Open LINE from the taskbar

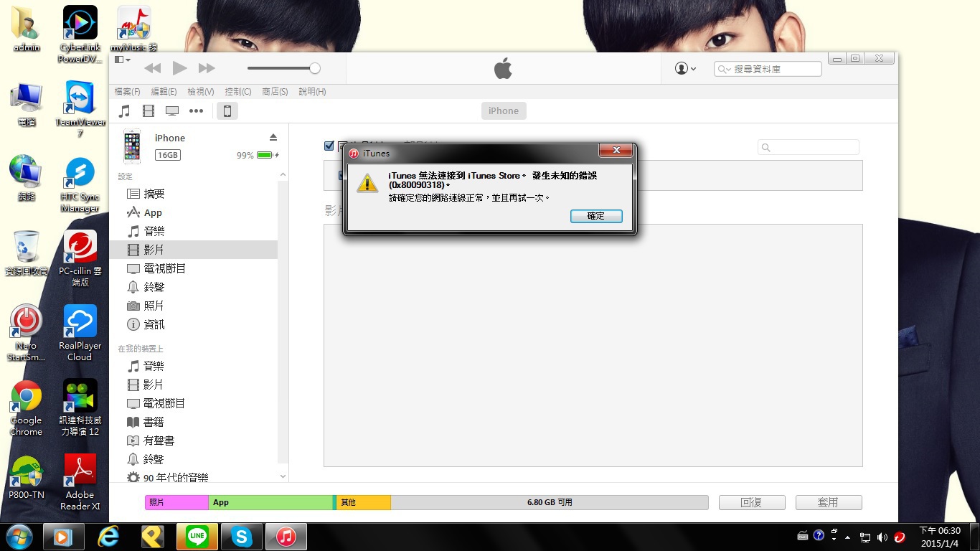197,536
